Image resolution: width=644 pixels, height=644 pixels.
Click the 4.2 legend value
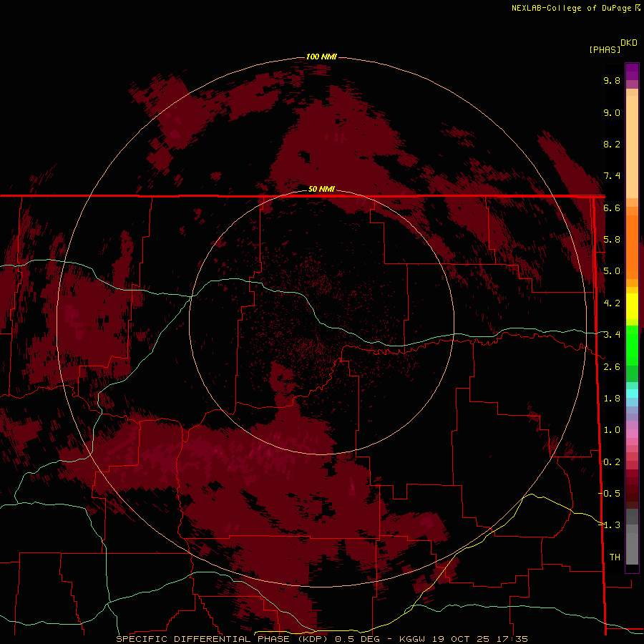point(612,303)
